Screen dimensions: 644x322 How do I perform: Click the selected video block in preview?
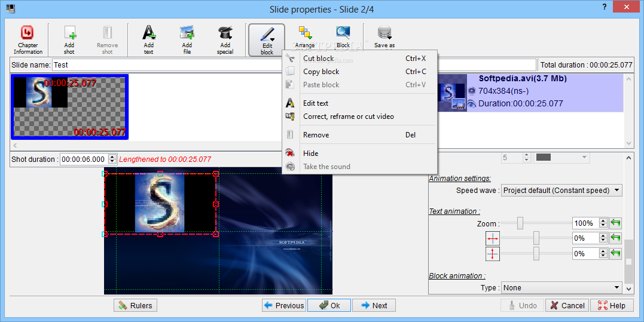pyautogui.click(x=160, y=204)
